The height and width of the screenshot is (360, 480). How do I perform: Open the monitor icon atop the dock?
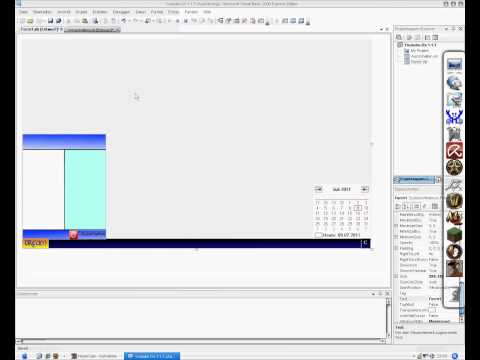coord(454,65)
